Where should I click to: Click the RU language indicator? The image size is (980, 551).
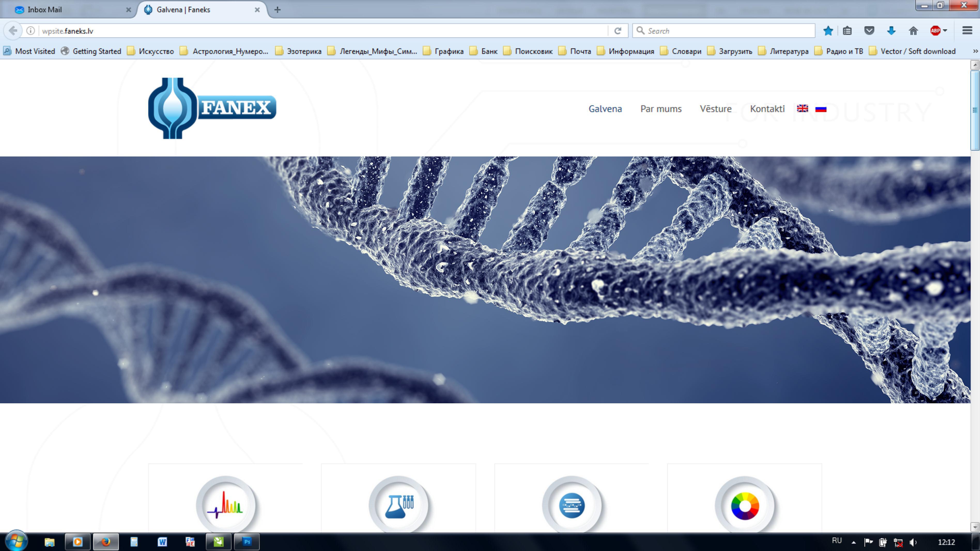coord(837,541)
